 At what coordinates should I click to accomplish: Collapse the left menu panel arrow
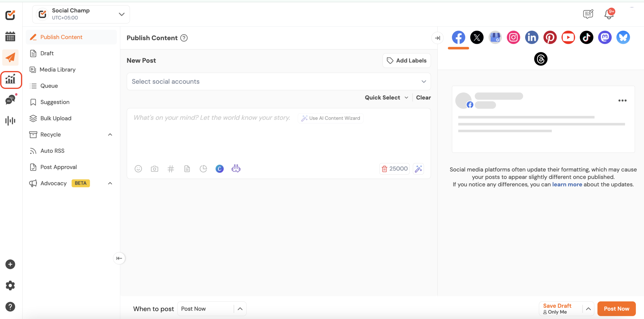tap(119, 258)
